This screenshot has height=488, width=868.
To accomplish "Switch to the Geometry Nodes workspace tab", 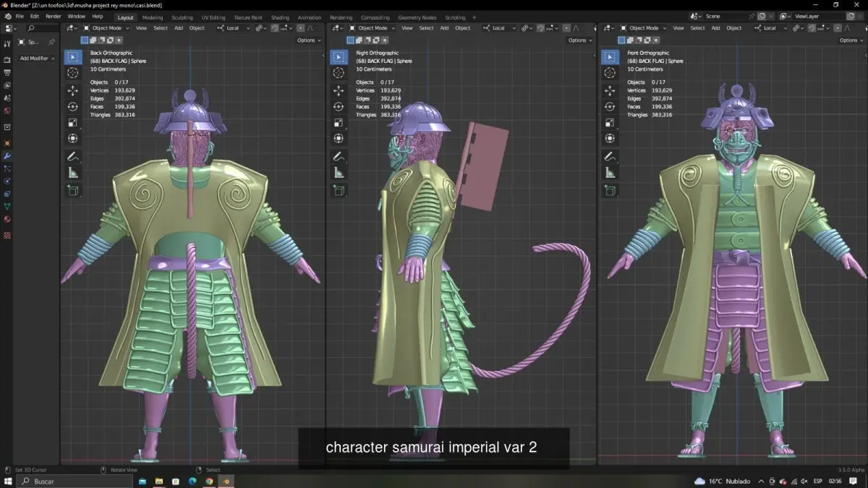I will click(x=417, y=17).
